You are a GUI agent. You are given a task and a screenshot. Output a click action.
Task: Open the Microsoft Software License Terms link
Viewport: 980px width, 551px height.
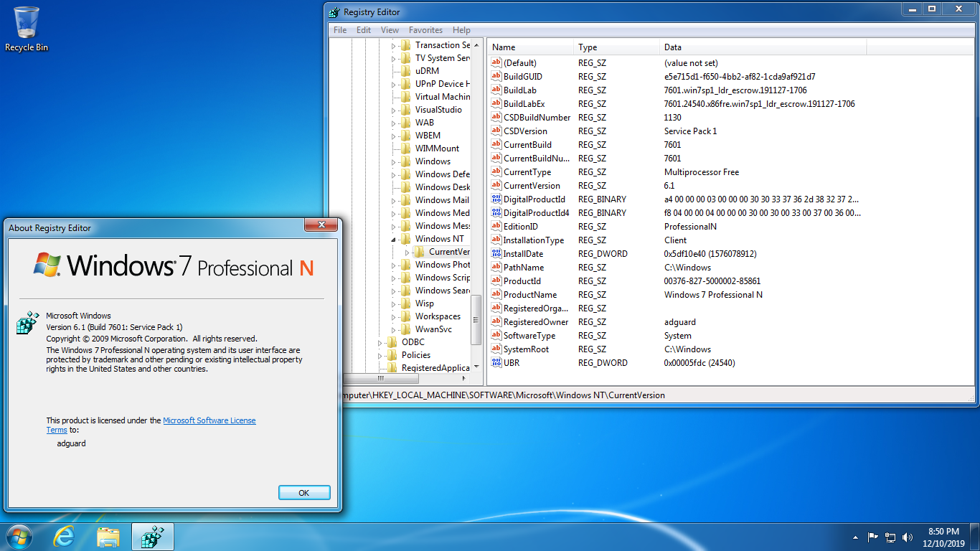tap(151, 425)
